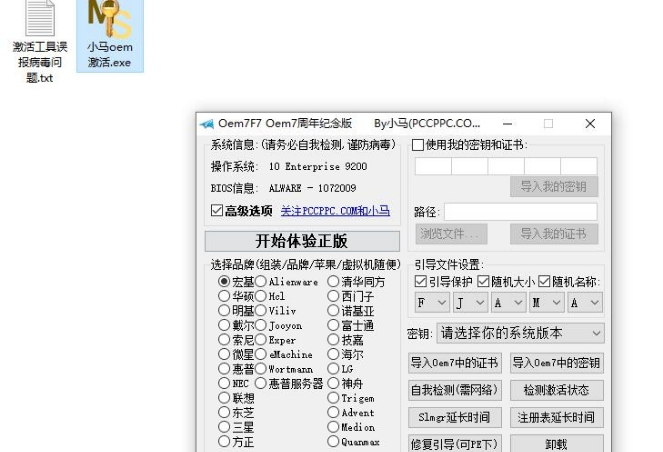Image resolution: width=663 pixels, height=452 pixels.
Task: Minimize the Oem7F7 window
Action: tap(508, 123)
